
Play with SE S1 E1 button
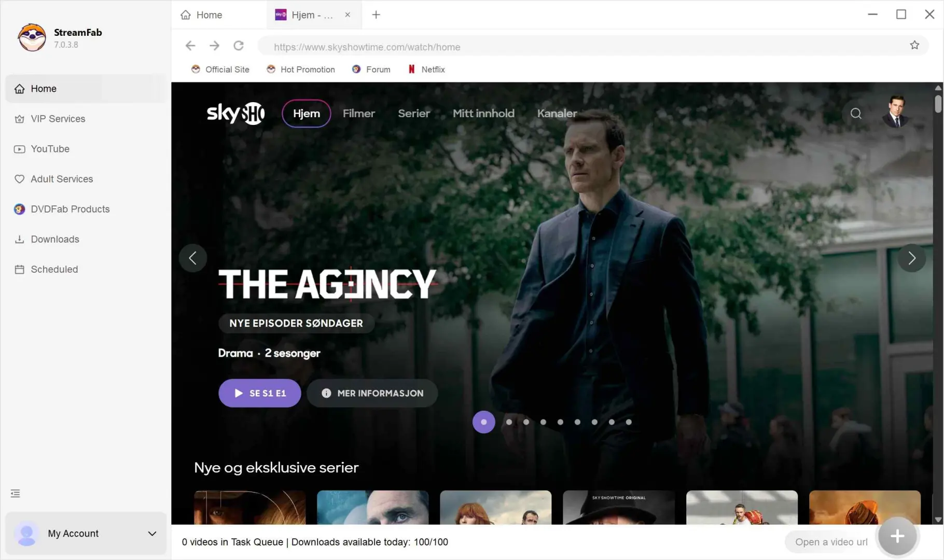(260, 393)
